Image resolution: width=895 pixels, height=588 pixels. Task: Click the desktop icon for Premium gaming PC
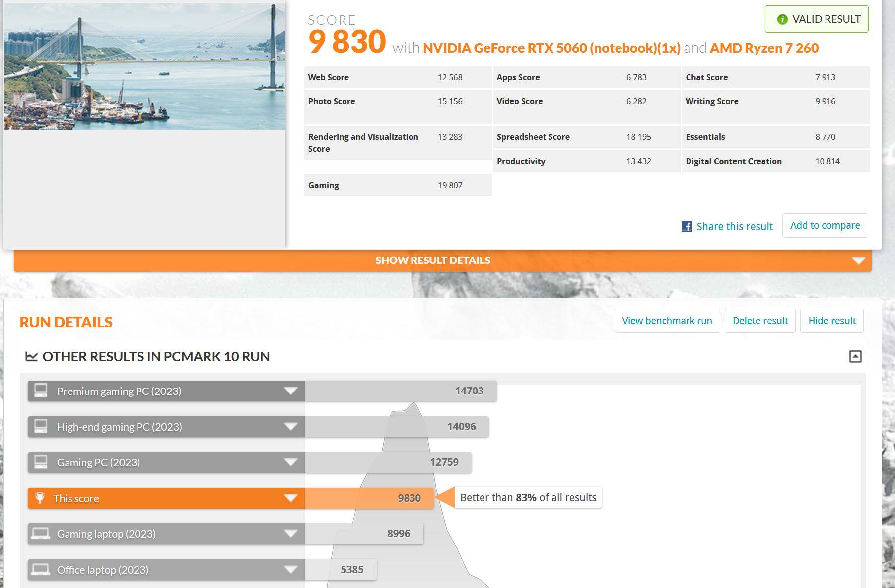pyautogui.click(x=41, y=391)
